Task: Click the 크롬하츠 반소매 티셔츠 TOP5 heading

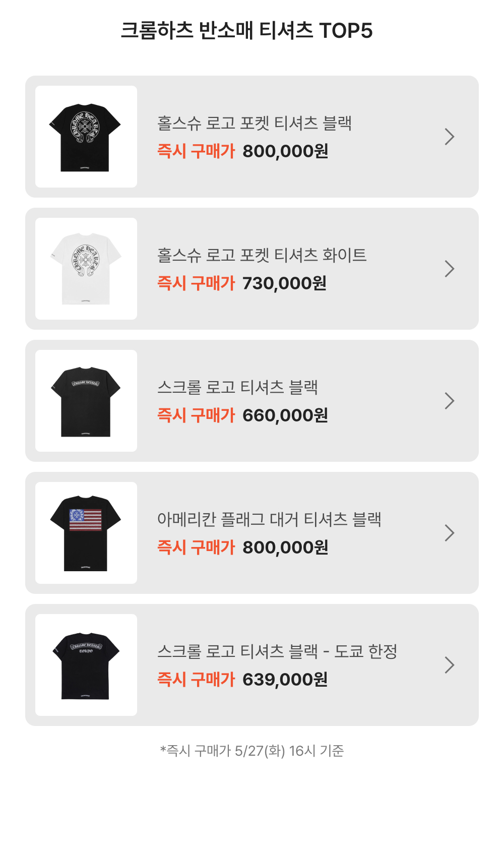Action: [x=246, y=31]
